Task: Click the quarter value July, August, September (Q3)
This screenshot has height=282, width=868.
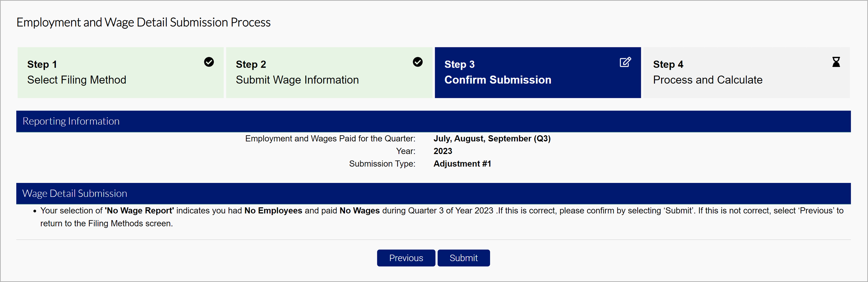Action: point(492,139)
